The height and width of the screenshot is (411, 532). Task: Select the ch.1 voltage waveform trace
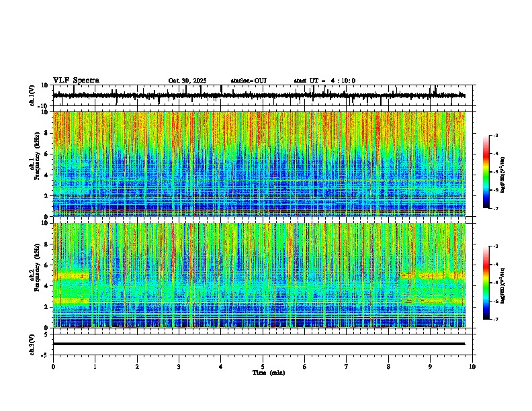click(x=259, y=95)
